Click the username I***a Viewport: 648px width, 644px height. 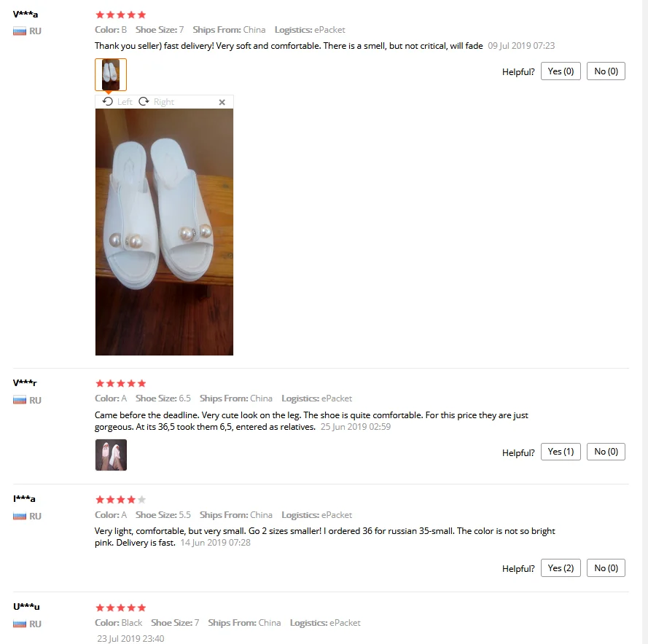point(24,499)
